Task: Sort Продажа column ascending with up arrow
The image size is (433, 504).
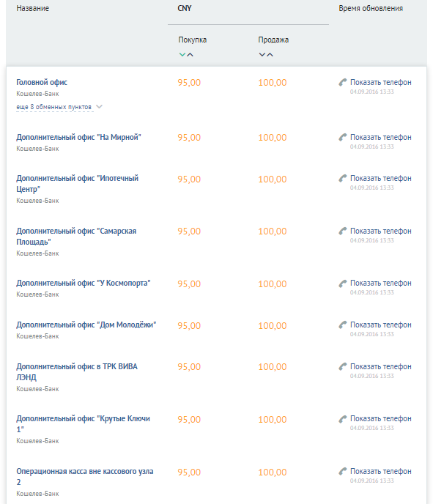Action: click(x=270, y=55)
